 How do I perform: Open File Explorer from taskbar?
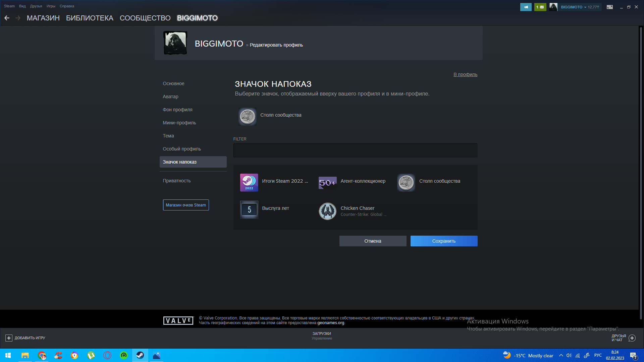point(25,355)
